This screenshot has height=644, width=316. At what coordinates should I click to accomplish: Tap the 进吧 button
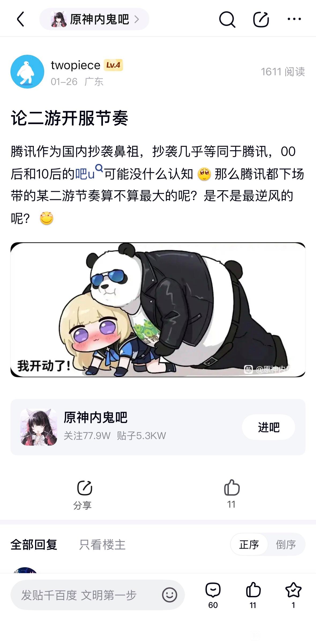coord(269,427)
